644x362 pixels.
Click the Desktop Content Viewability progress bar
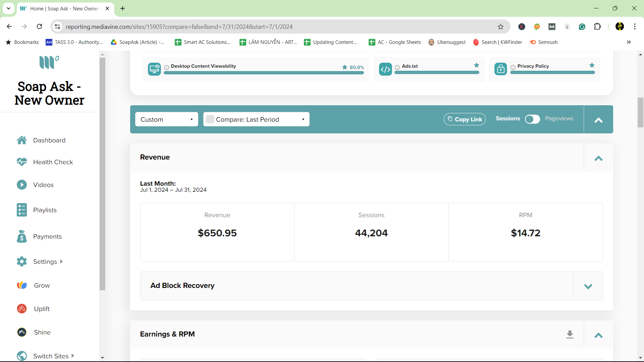click(x=264, y=73)
